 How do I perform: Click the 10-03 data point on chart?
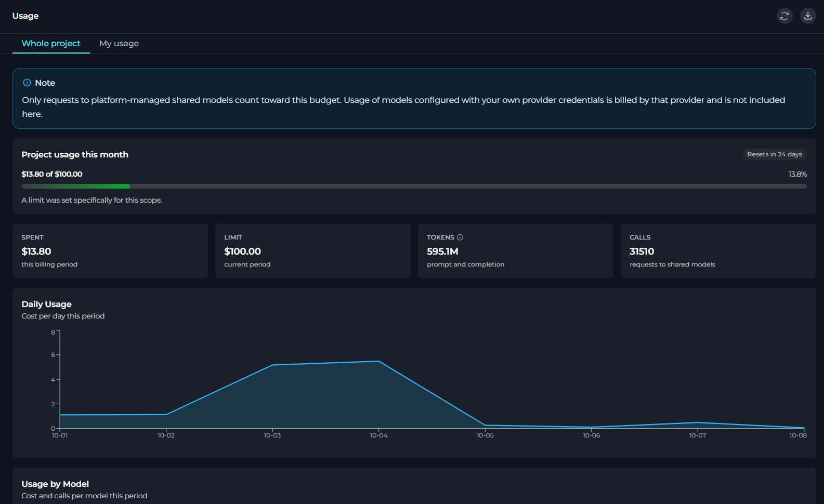tap(272, 365)
